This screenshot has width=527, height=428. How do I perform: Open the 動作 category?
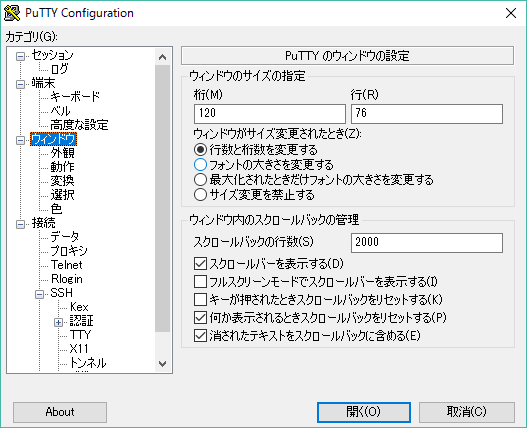(x=63, y=167)
